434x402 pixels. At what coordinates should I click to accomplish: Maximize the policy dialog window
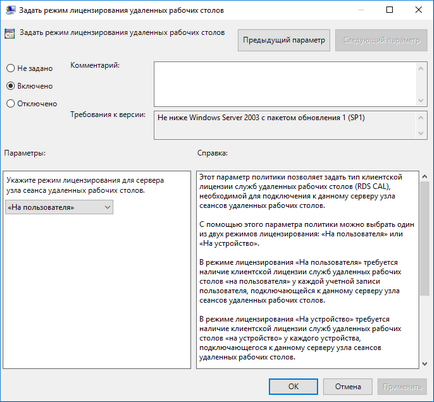389,10
